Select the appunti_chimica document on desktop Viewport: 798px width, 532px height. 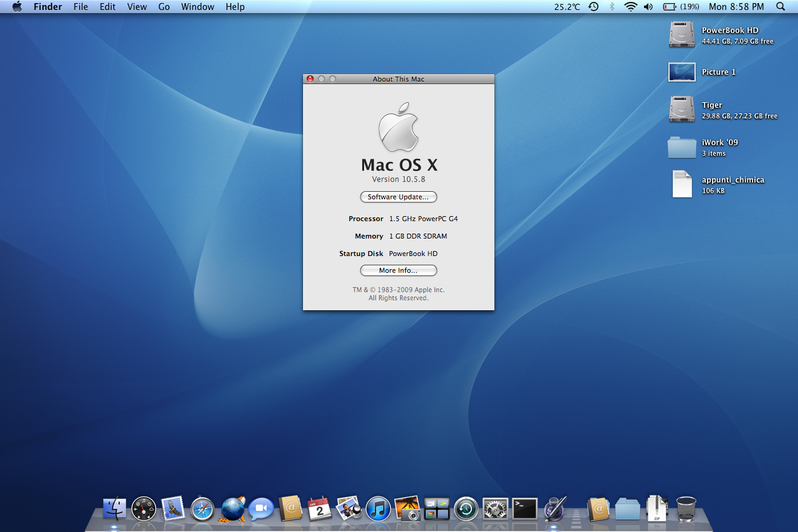click(682, 184)
